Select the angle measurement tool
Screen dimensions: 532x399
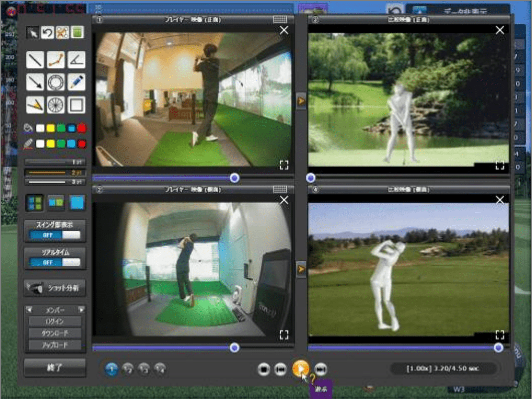point(76,60)
